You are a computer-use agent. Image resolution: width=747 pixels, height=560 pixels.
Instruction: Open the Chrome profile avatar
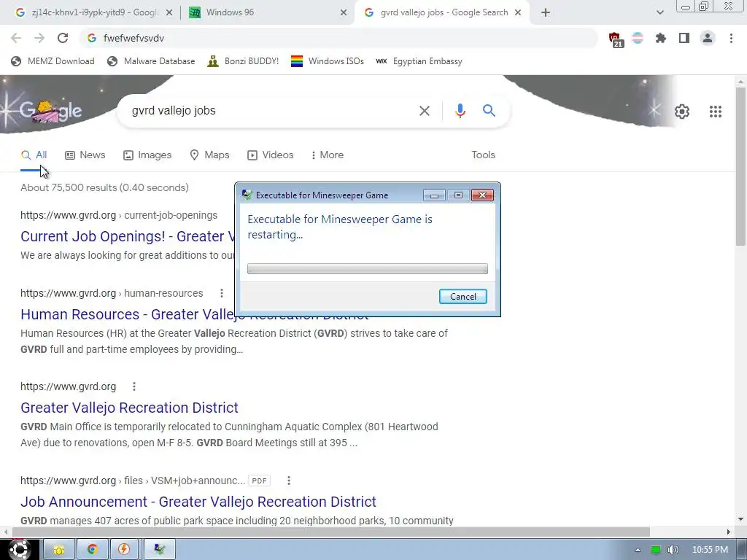coord(708,38)
